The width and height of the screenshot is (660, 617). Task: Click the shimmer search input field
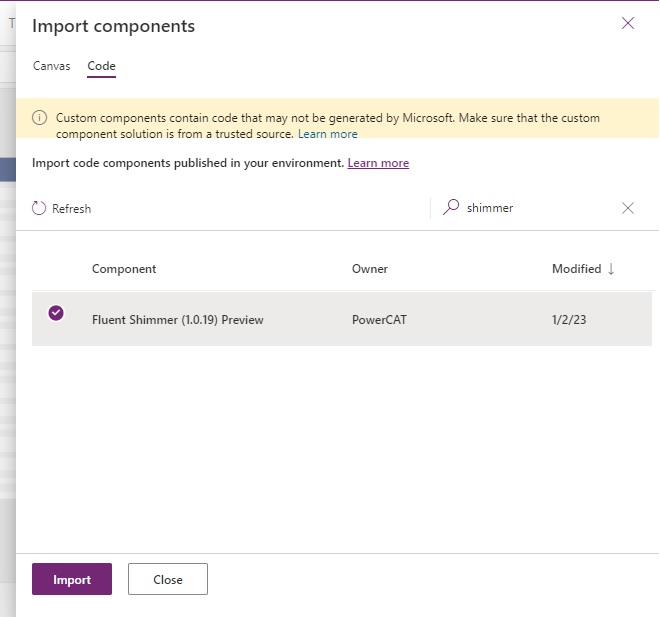(540, 208)
